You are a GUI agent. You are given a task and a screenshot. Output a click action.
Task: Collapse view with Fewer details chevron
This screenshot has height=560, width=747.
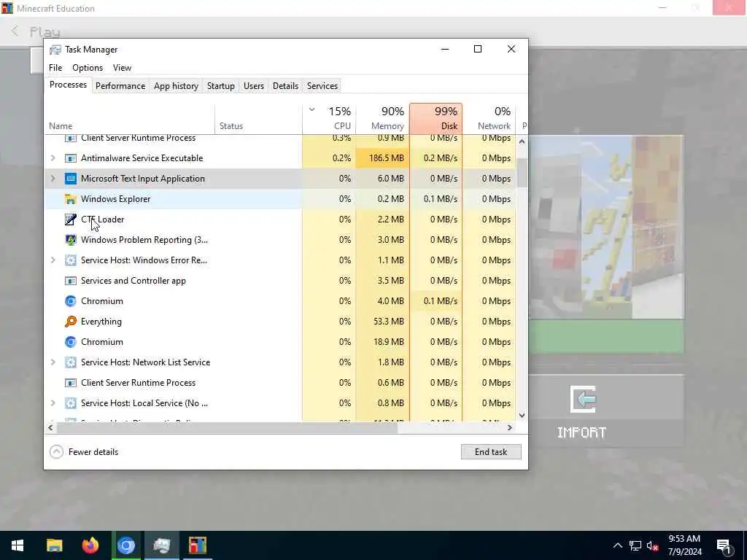(56, 452)
